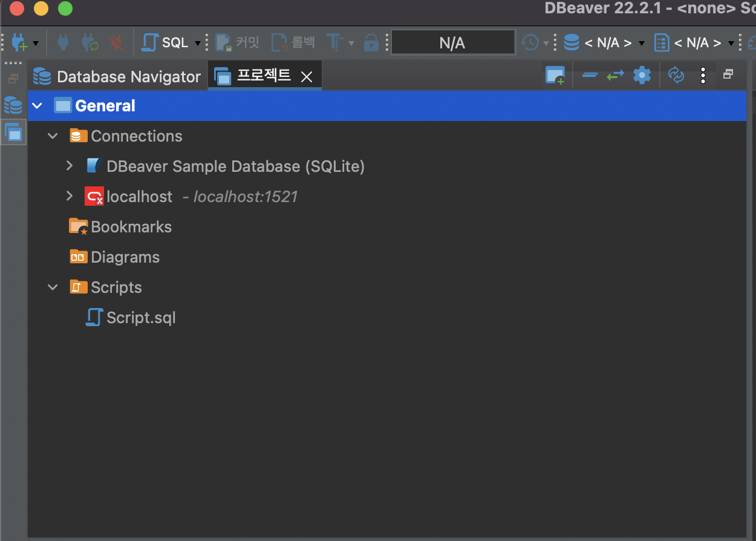Viewport: 756px width, 541px height.
Task: Click the Reconnect plug icon
Action: coord(90,42)
